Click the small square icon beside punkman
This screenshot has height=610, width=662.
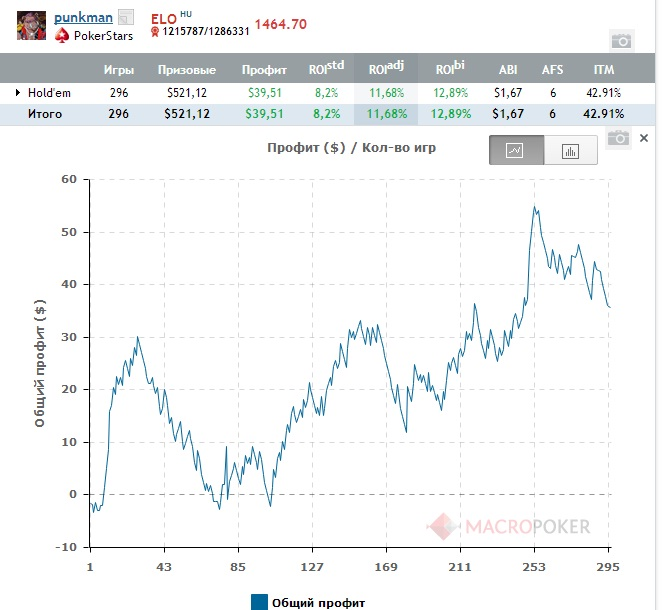(126, 17)
